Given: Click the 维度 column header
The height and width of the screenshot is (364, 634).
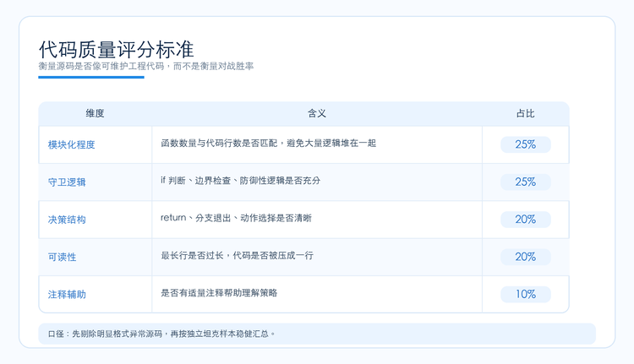Looking at the screenshot, I should 95,113.
